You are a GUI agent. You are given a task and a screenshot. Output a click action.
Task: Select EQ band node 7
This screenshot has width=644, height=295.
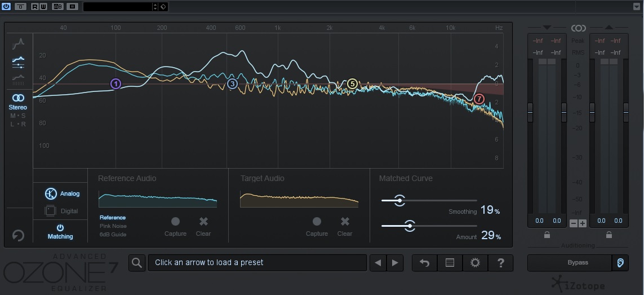click(479, 99)
